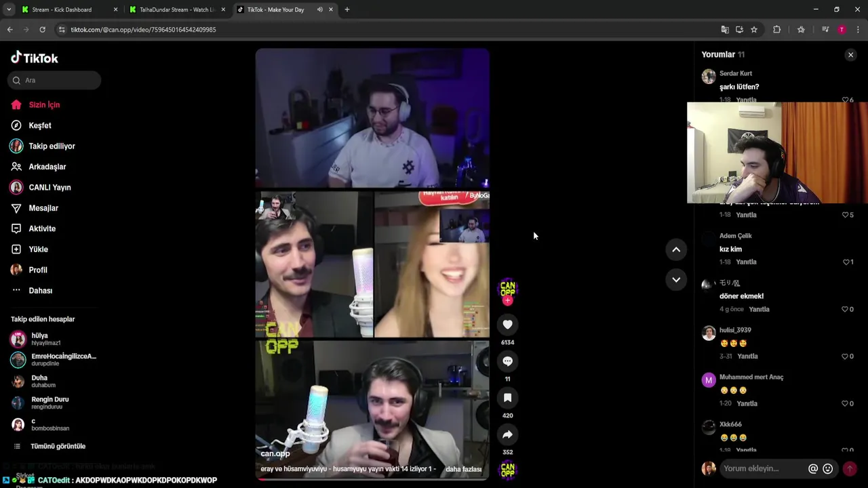Open Sizin İçin feed
The height and width of the screenshot is (488, 868).
pyautogui.click(x=44, y=105)
